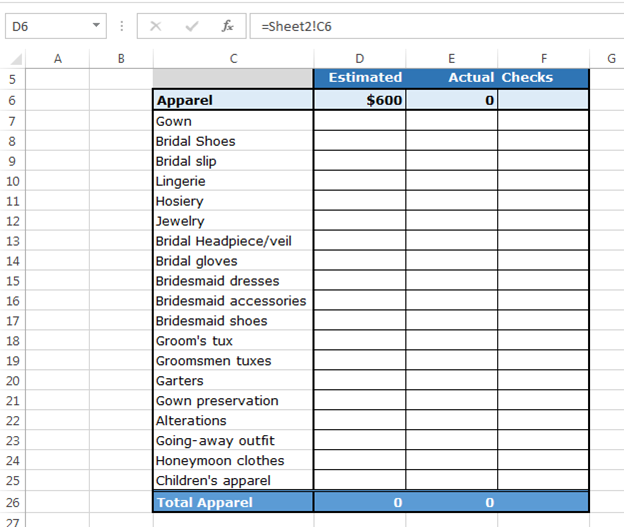Click the Honeymoon clothes cell
The width and height of the screenshot is (624, 527).
click(x=233, y=461)
